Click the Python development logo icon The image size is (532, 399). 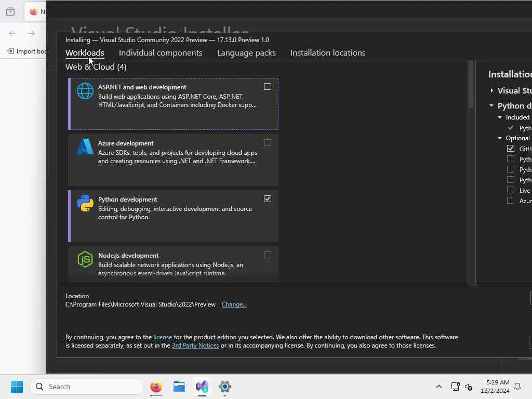[85, 203]
